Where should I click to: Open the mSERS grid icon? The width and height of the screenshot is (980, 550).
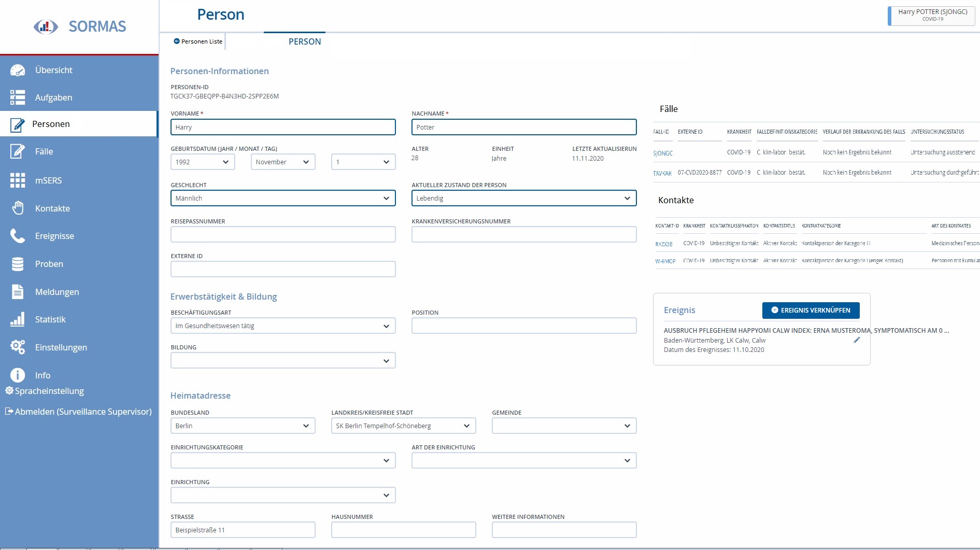pyautogui.click(x=18, y=180)
